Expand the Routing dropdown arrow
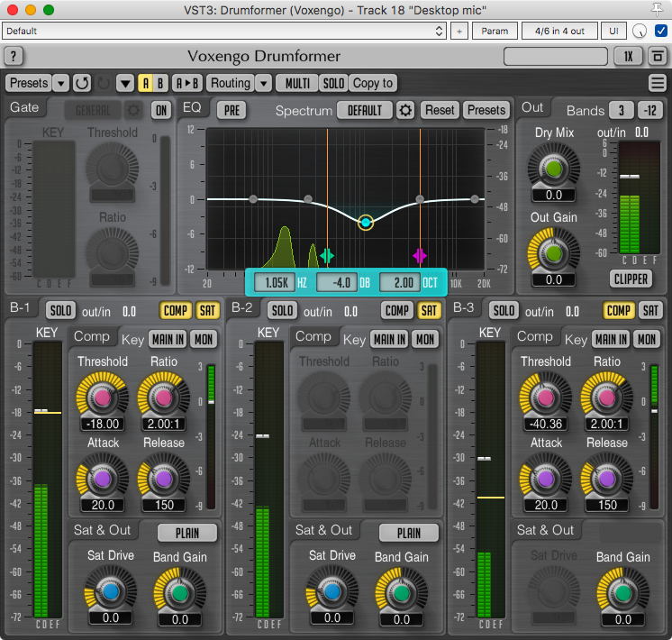Screen dimensions: 672x640 [x=264, y=83]
